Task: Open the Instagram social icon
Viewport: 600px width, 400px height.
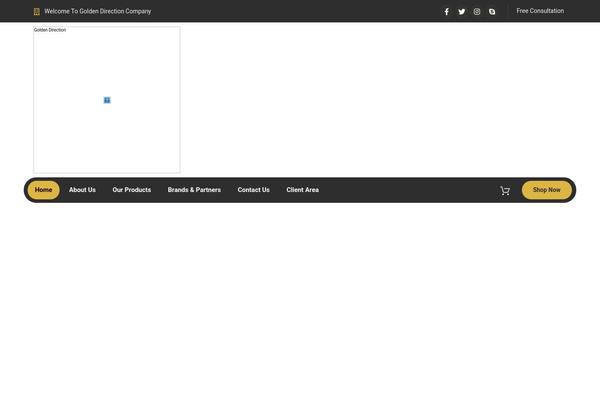Action: point(477,11)
